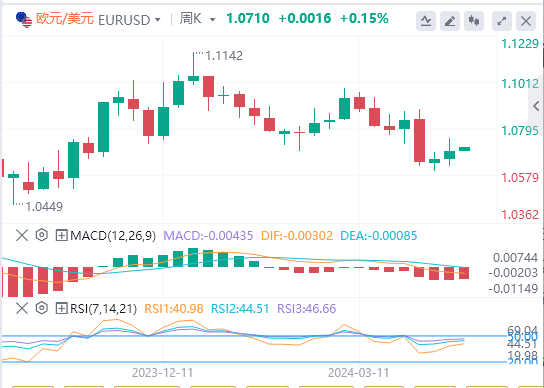Click the RSI3:46.66 value
Screen dimensions: 544x388
click(307, 309)
